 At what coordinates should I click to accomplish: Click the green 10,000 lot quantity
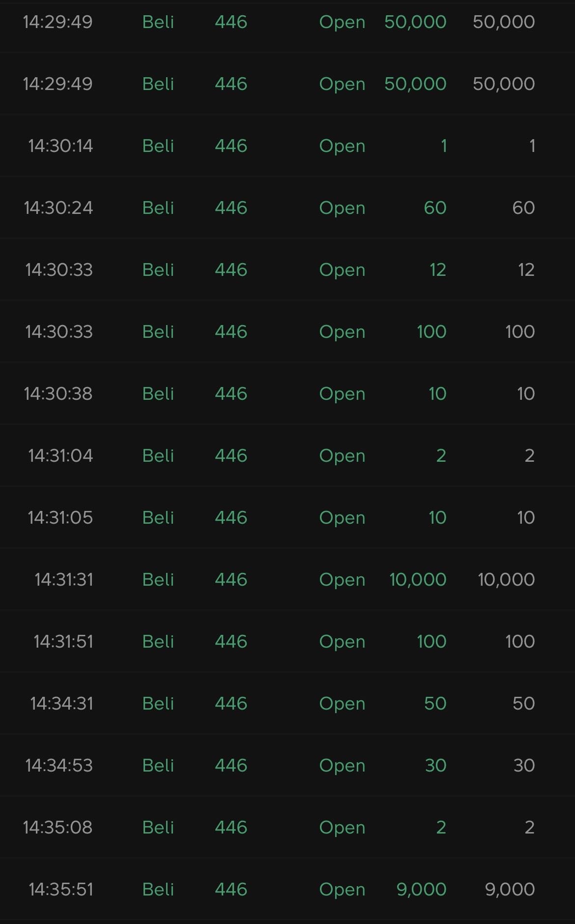point(418,580)
